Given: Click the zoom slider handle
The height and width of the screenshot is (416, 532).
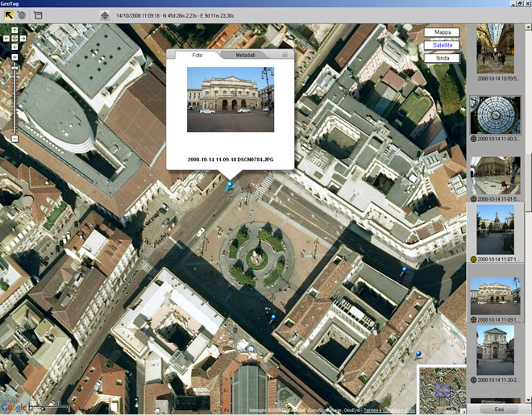Looking at the screenshot, I should (15, 69).
